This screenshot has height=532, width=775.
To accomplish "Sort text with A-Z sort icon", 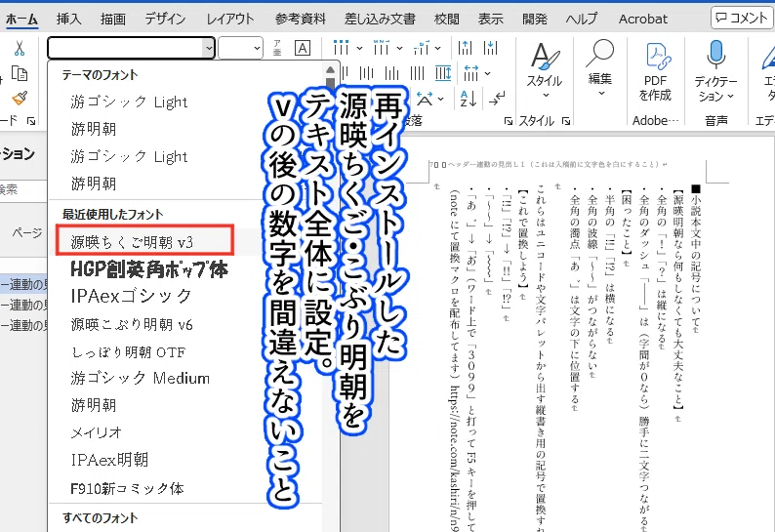I will (469, 99).
